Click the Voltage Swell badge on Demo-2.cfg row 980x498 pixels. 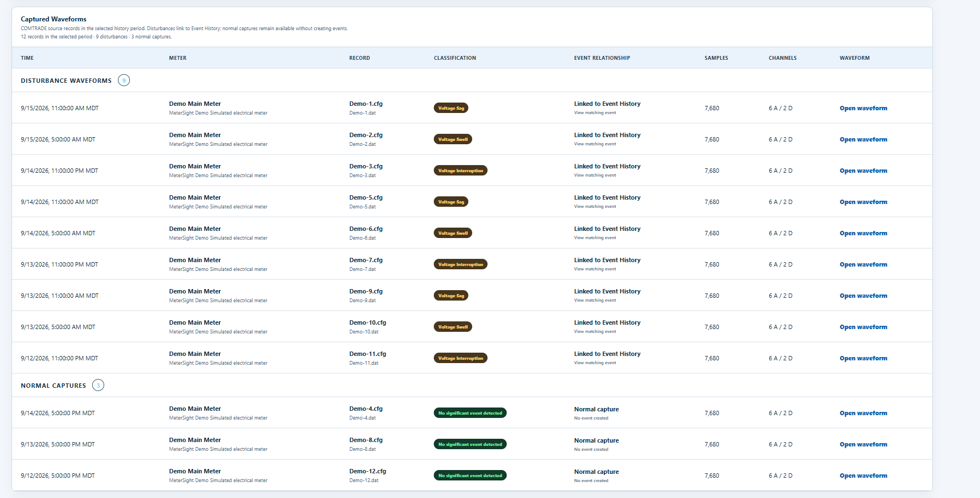pyautogui.click(x=453, y=139)
